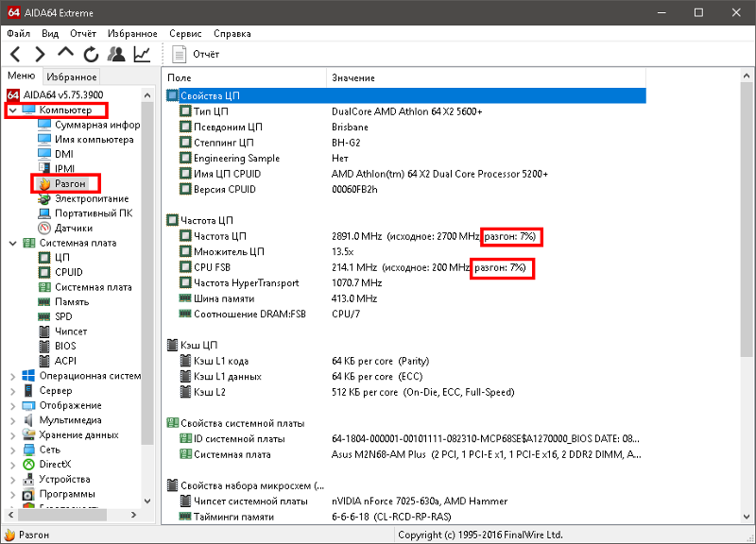Viewport: 756px width, 544px height.
Task: Select the Компьютер monitor icon in the tree
Action: tap(29, 110)
